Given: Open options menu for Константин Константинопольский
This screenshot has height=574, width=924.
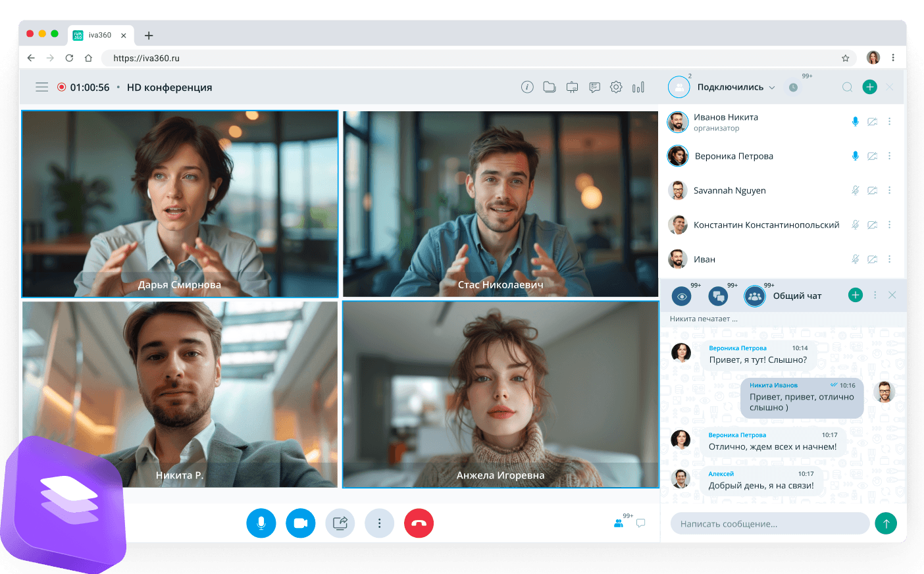Looking at the screenshot, I should pos(889,225).
